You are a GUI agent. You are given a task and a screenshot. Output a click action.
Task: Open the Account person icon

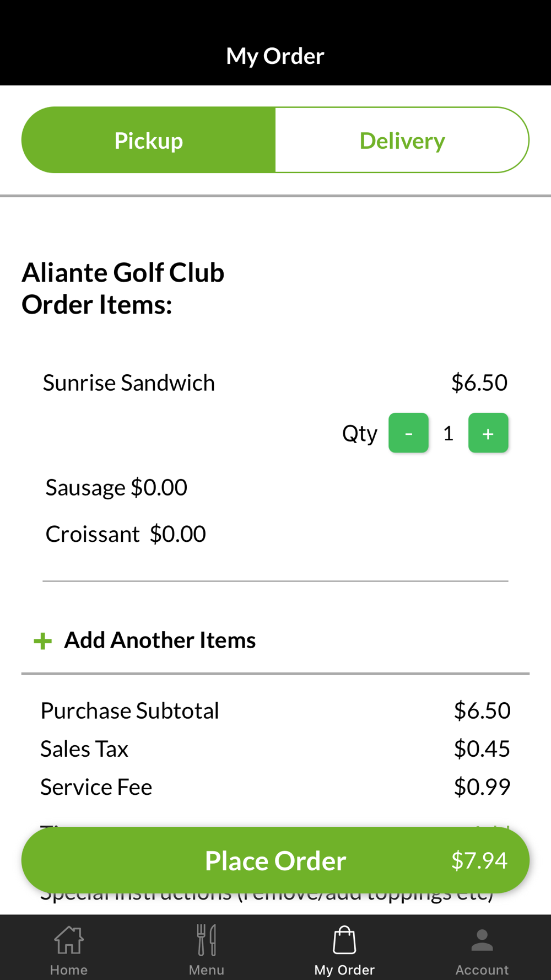pos(482,940)
